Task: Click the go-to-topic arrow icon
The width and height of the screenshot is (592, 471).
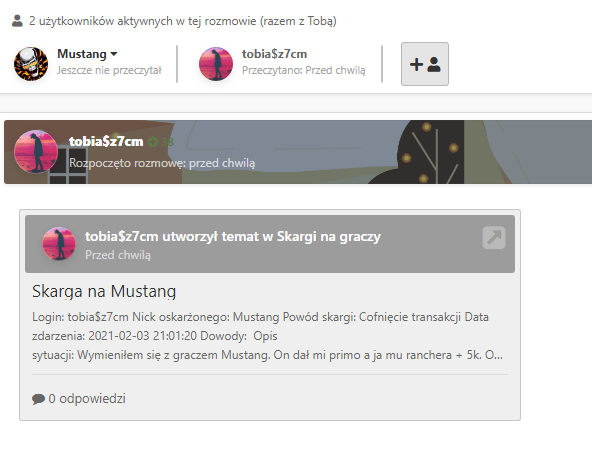Action: click(x=494, y=237)
